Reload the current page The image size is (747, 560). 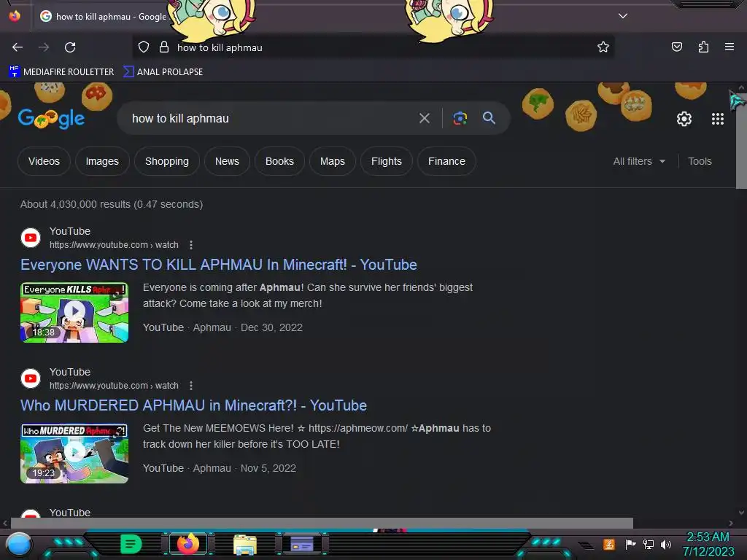(70, 47)
